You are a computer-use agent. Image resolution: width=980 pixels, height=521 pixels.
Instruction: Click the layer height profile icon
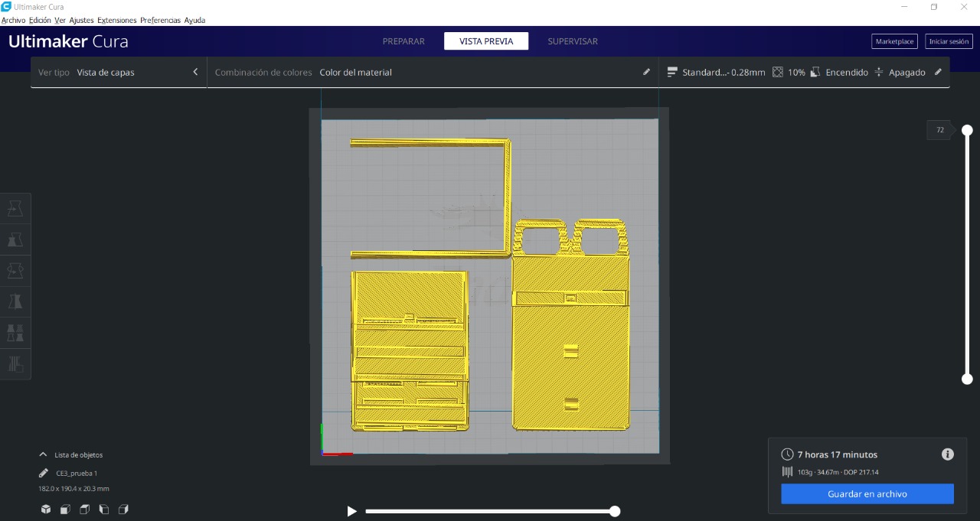click(672, 72)
